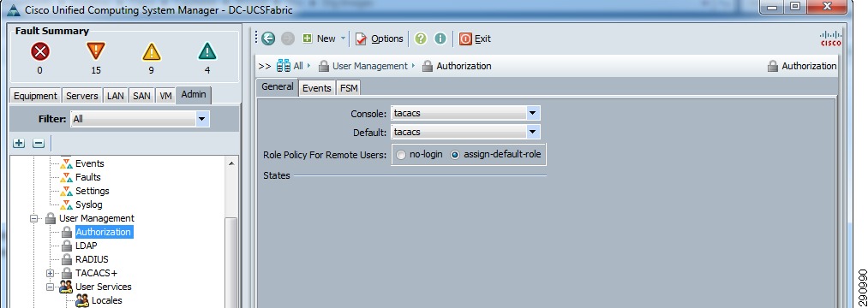Click the Syslog tree item icon
The image size is (868, 308).
tap(67, 204)
